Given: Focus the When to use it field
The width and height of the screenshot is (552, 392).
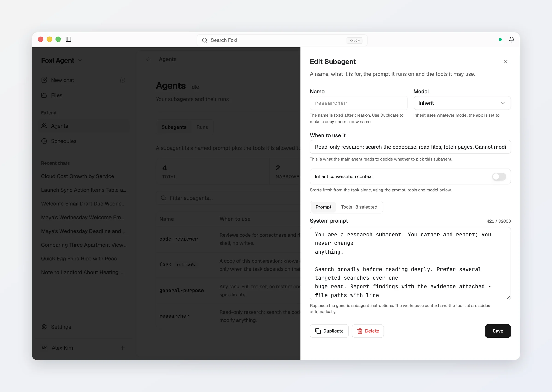Looking at the screenshot, I should coord(410,147).
